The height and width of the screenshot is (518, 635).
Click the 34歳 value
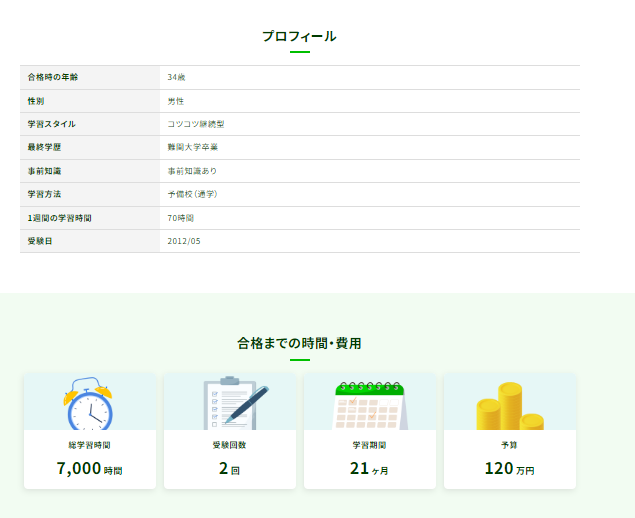click(x=176, y=77)
